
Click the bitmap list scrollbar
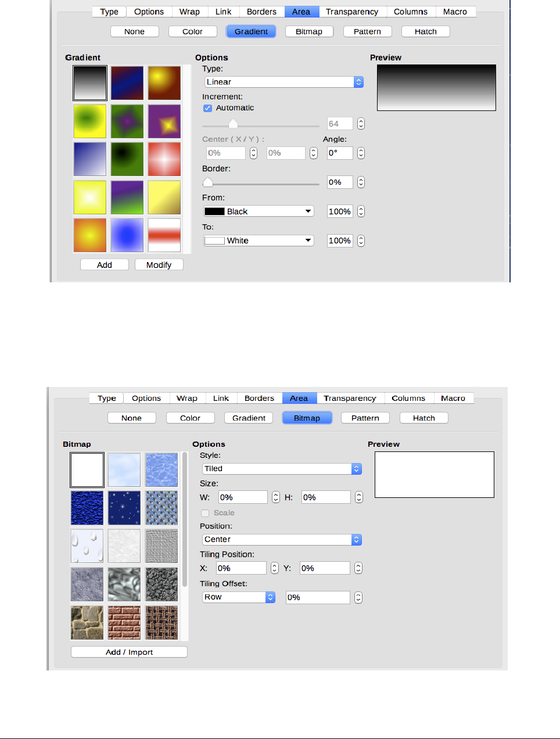185,519
